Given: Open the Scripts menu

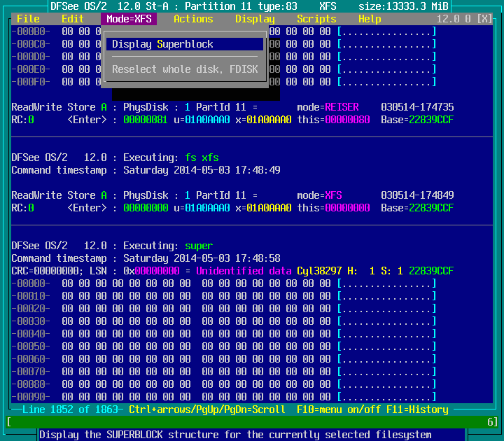Looking at the screenshot, I should tap(316, 19).
